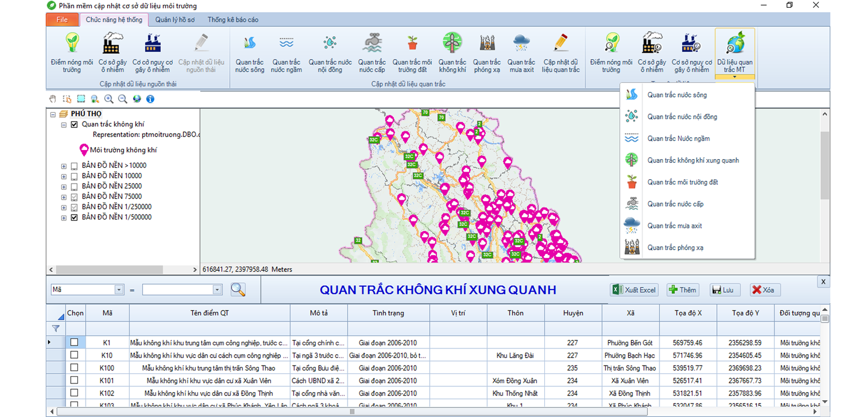
Task: Click the zoom in magnifier on map toolbar
Action: click(109, 99)
